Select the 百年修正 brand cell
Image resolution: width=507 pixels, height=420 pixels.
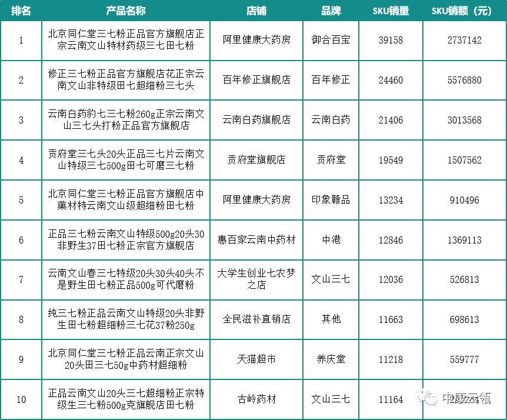point(331,79)
